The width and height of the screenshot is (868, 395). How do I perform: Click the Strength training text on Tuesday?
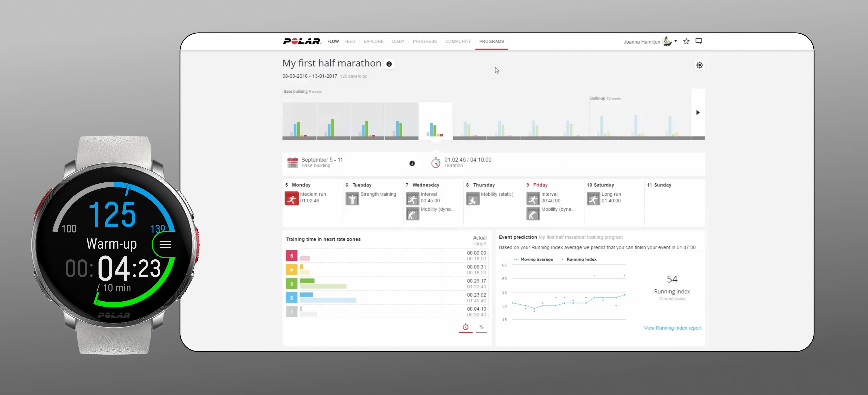pos(378,194)
